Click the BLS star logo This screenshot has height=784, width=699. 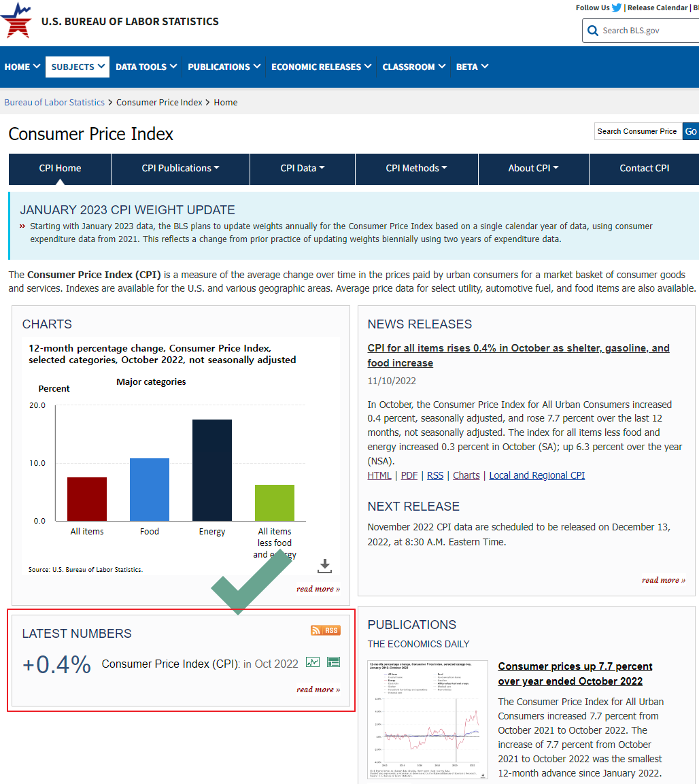17,20
